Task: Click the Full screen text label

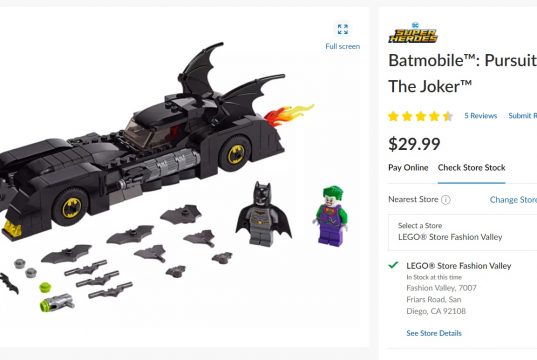Action: coord(342,46)
